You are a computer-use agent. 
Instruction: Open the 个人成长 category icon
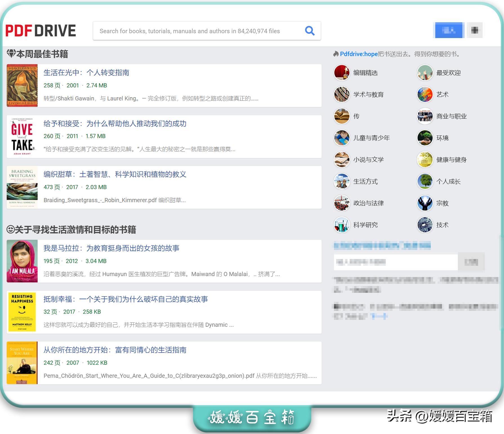(x=425, y=181)
